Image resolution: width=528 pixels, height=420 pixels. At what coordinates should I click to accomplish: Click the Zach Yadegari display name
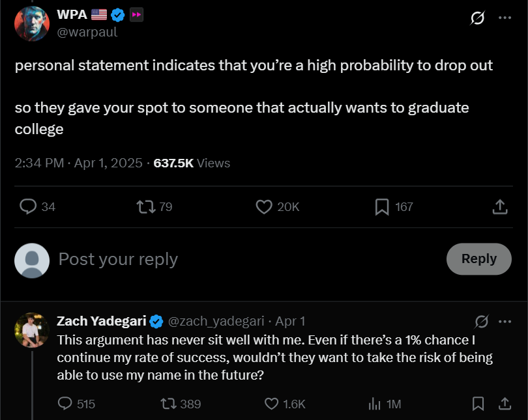(101, 321)
